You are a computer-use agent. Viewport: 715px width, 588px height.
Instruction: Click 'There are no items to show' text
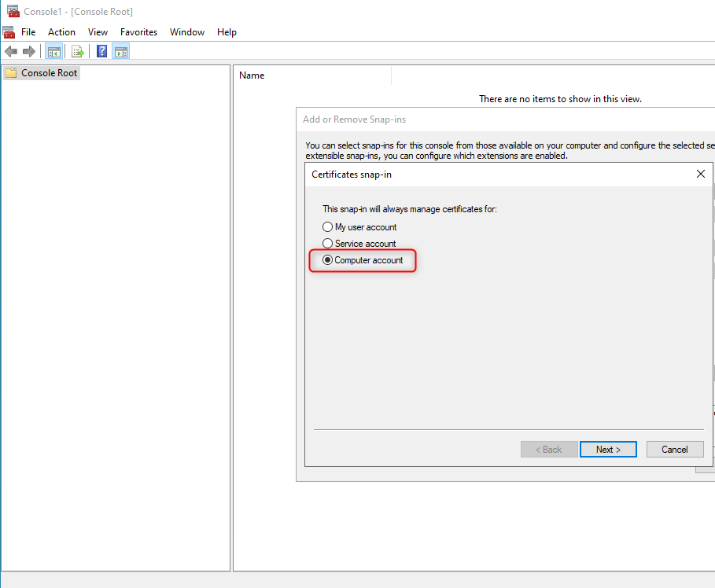tap(560, 99)
